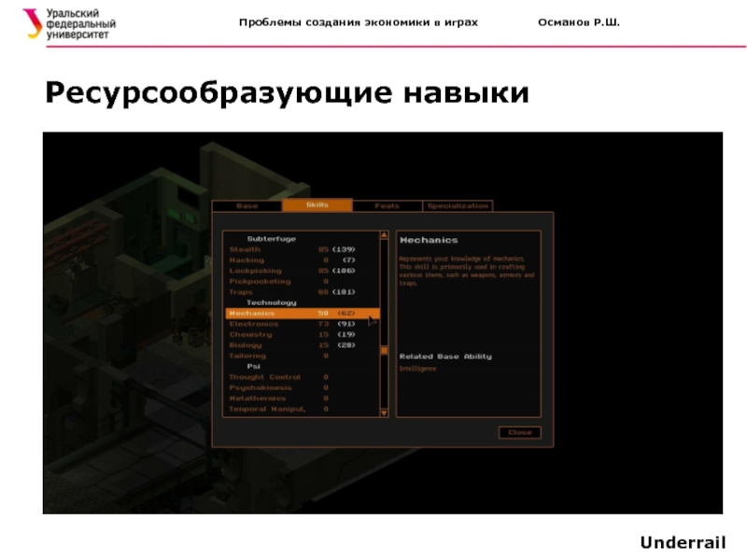
Task: Click the Technology category header
Action: 271,302
